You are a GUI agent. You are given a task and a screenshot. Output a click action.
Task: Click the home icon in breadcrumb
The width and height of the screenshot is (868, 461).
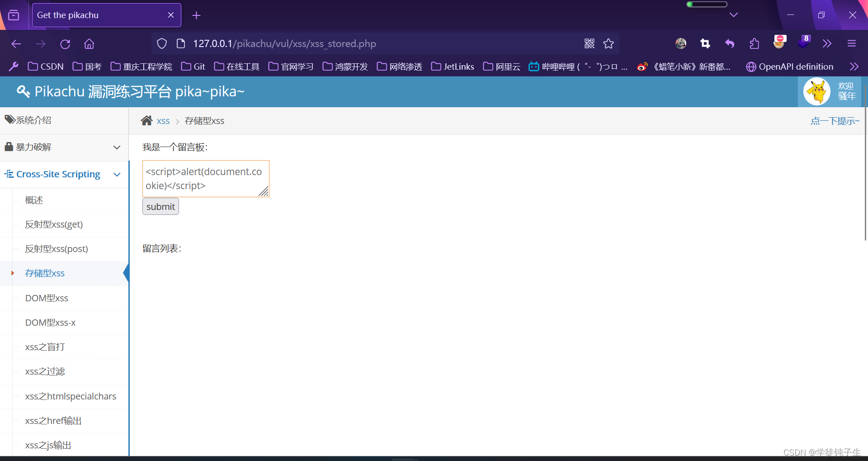click(x=146, y=120)
